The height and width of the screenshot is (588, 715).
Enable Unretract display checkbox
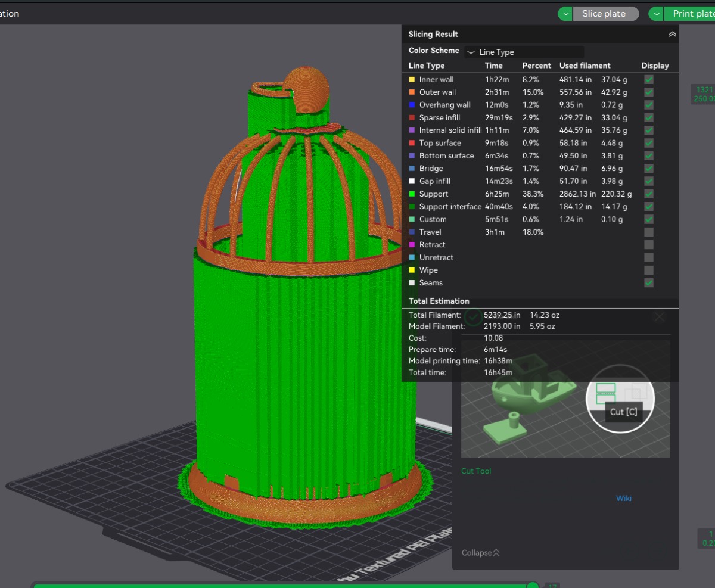pyautogui.click(x=649, y=257)
